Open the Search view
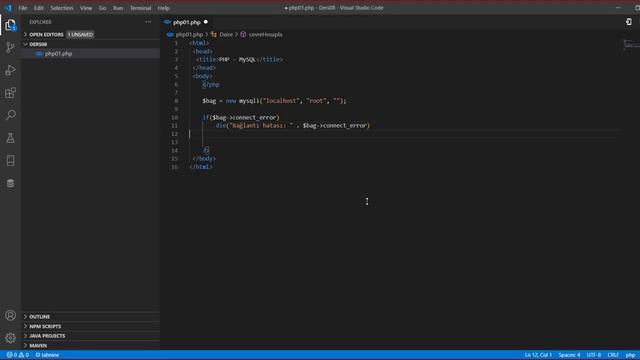 point(10,115)
